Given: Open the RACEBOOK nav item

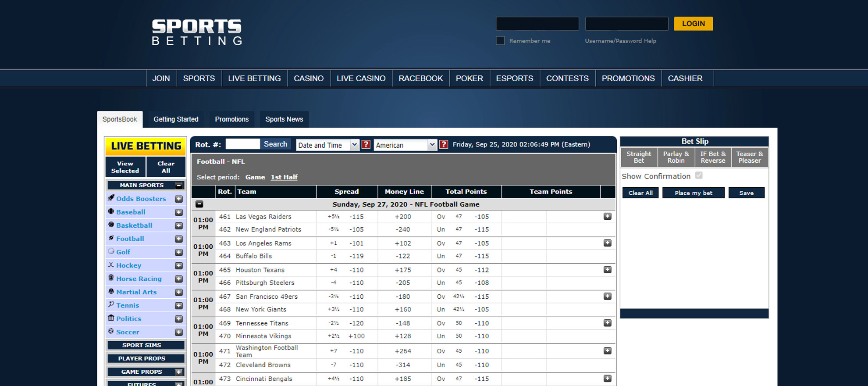Looking at the screenshot, I should tap(421, 79).
